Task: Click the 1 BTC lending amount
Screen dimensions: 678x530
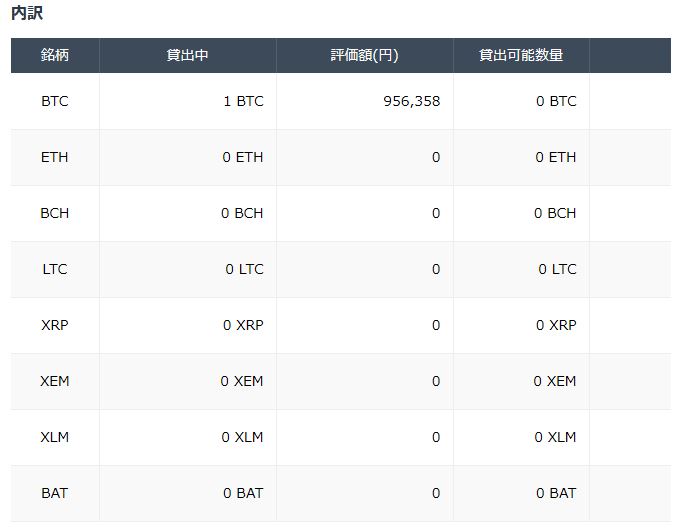Action: pyautogui.click(x=243, y=101)
